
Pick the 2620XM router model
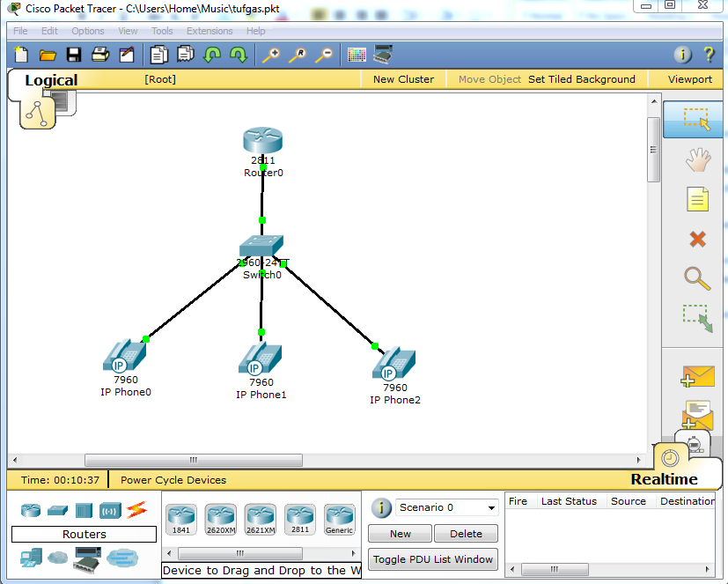click(x=221, y=519)
